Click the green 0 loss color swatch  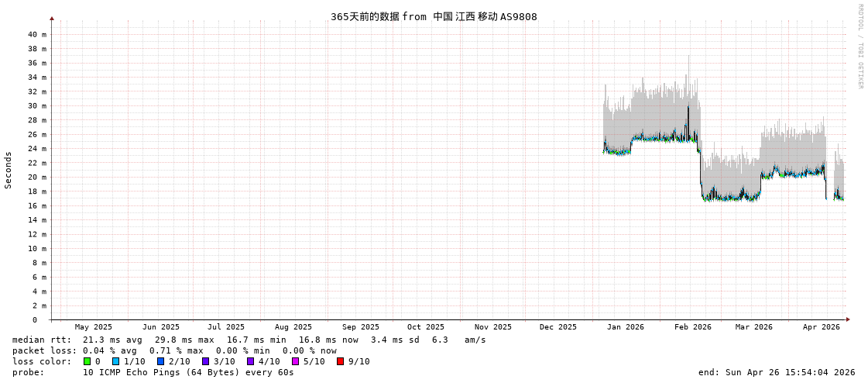click(x=87, y=361)
